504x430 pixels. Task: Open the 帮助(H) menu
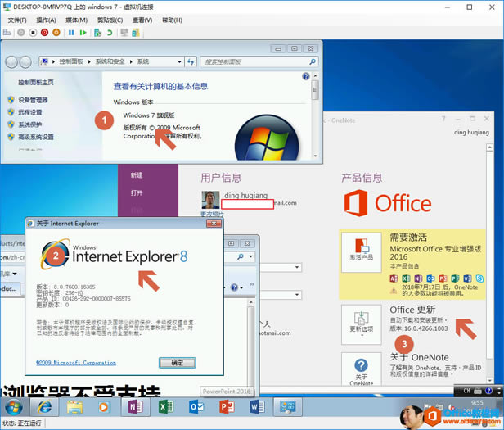[x=172, y=20]
